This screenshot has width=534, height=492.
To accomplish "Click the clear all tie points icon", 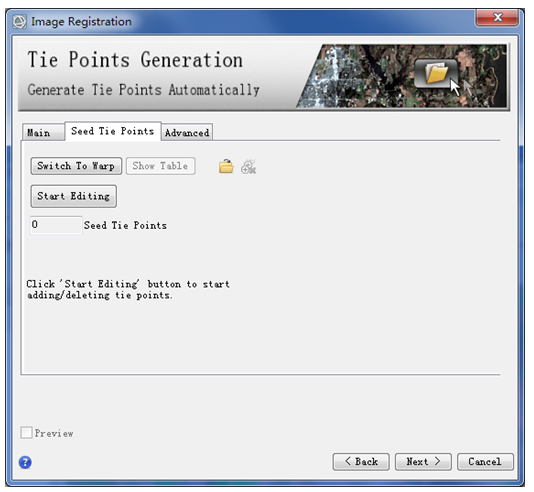I will coord(249,166).
